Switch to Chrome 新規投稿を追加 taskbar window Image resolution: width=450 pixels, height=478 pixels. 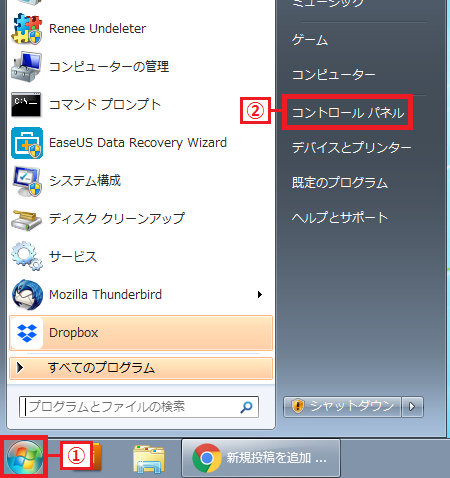(261, 458)
